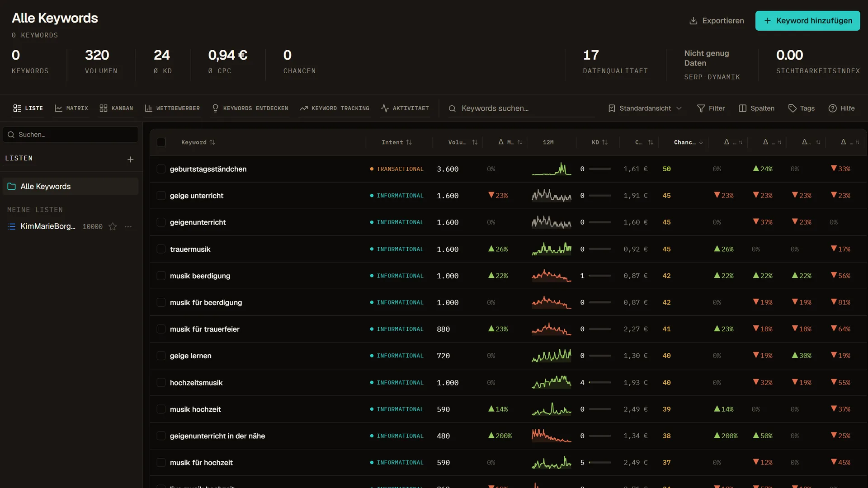Open the Spalten column chooser
Screen dimensions: 868x488
click(757, 108)
